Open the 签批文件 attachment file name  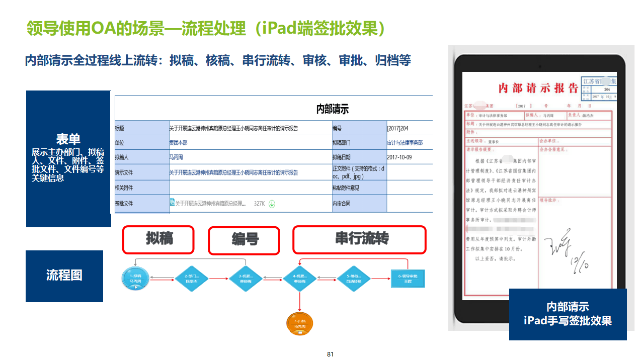pyautogui.click(x=210, y=204)
